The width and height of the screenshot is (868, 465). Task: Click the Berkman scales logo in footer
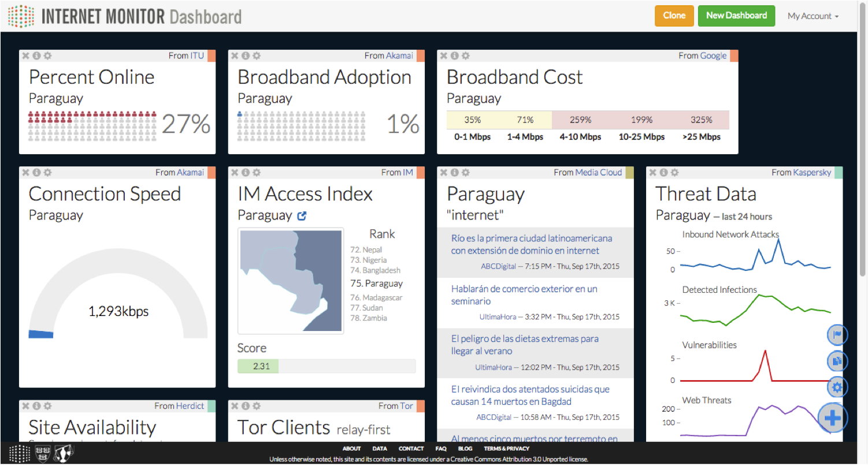point(62,454)
